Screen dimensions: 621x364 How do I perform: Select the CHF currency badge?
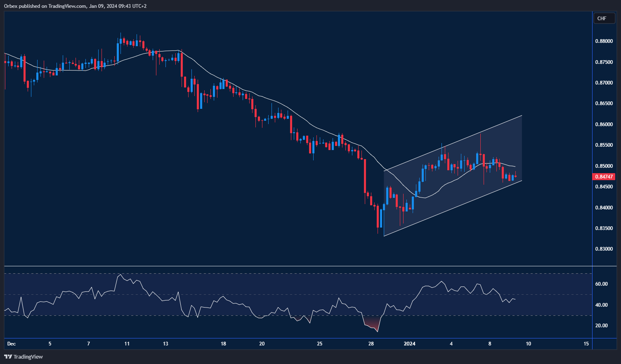click(x=604, y=18)
